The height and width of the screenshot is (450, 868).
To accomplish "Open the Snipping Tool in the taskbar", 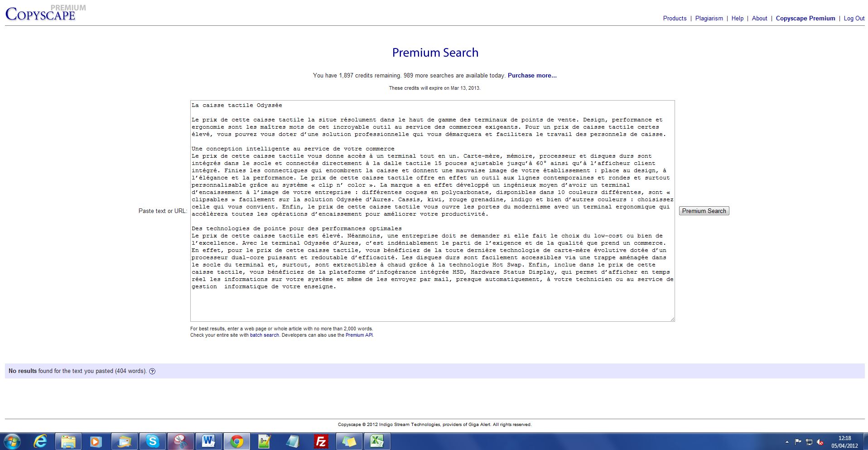I will tap(181, 441).
